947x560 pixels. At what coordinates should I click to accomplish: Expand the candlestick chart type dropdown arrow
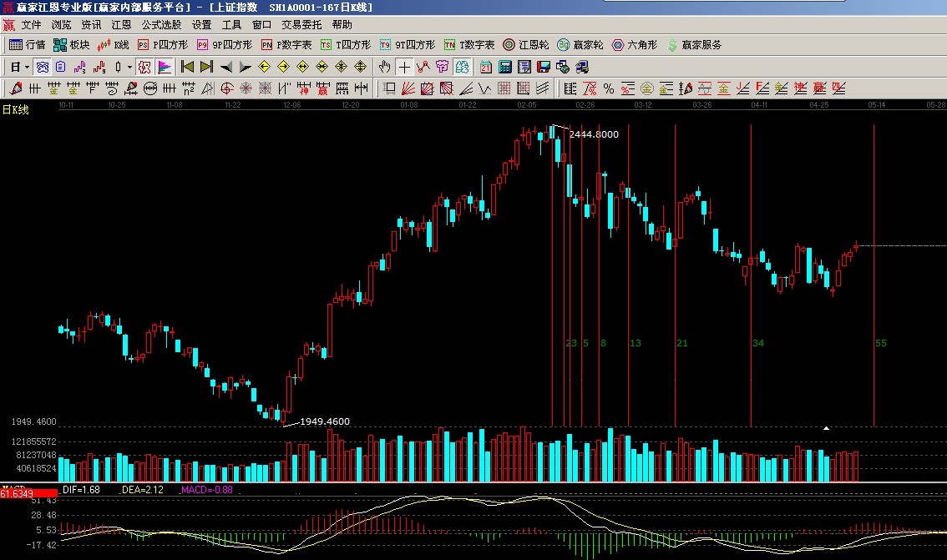[x=129, y=67]
